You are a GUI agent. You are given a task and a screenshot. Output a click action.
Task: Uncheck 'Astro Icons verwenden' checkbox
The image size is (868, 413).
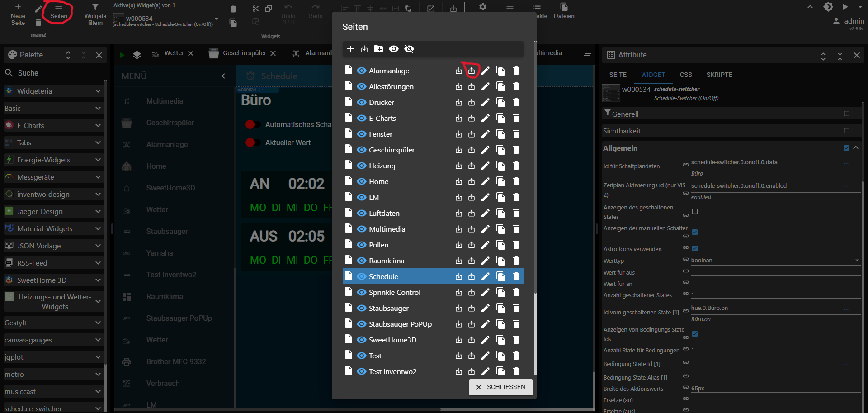(x=695, y=248)
